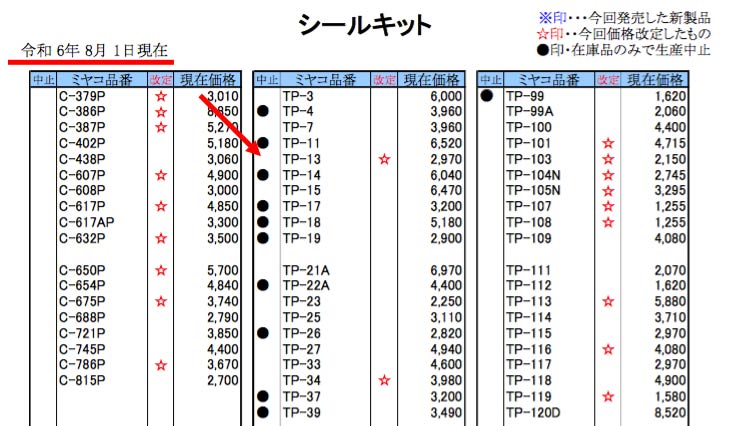The width and height of the screenshot is (754, 426).
Task: Select the black dot in the TP-22A row
Action: (x=263, y=286)
